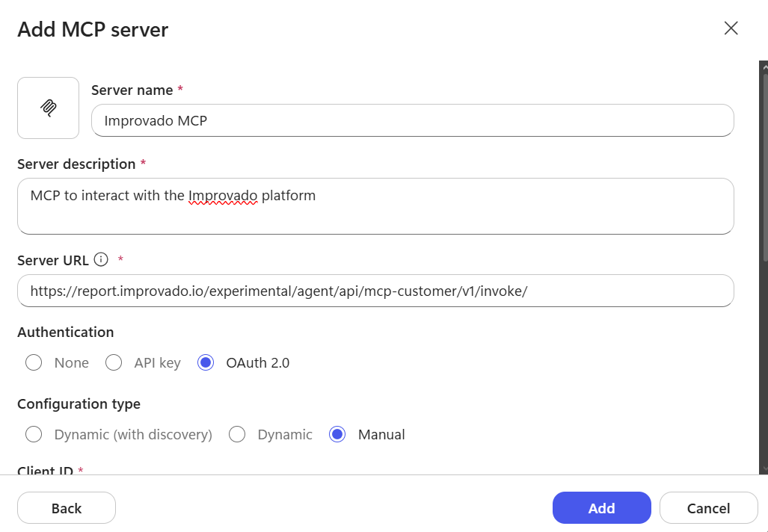Click the Server name label
The image size is (768, 532).
132,90
